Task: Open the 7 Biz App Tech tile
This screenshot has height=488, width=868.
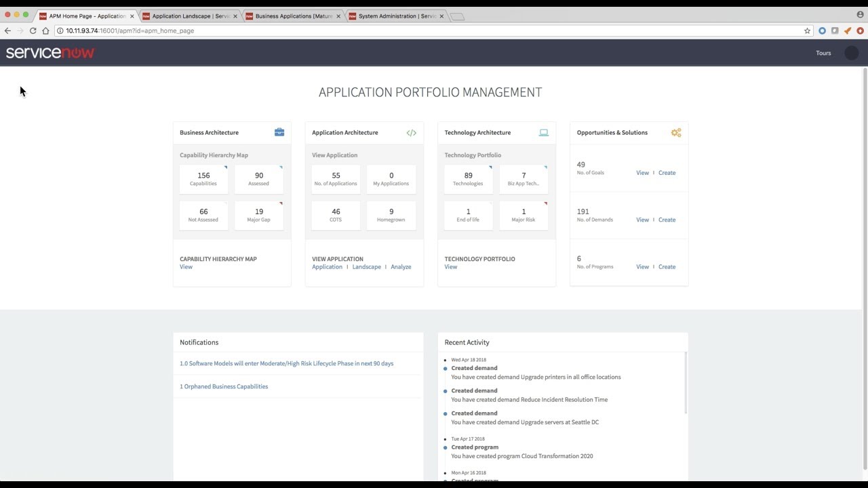Action: (524, 179)
